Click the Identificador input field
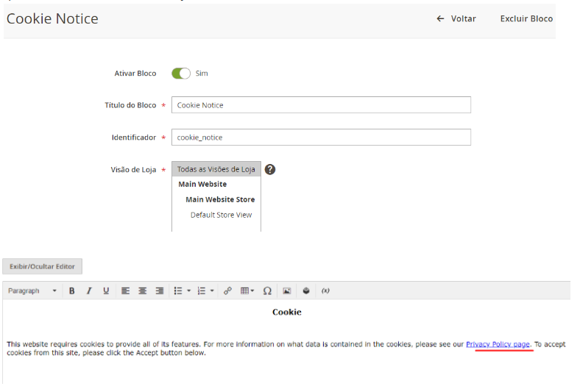 (321, 138)
